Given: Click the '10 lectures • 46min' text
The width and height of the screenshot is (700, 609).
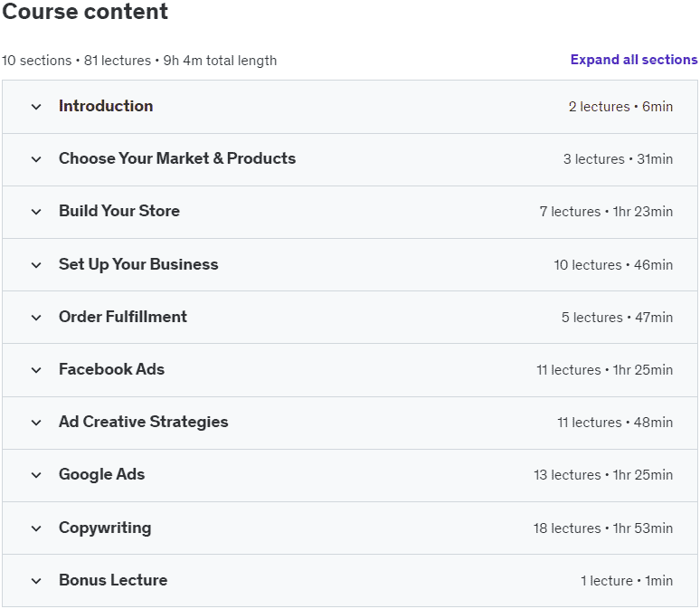Looking at the screenshot, I should tap(613, 265).
